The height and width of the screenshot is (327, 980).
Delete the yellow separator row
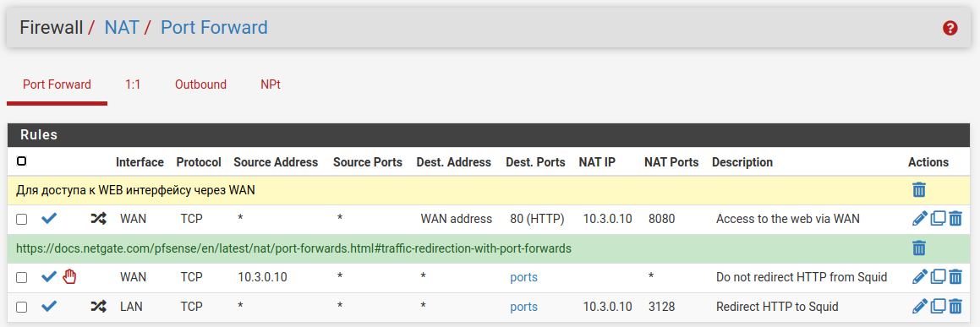pos(919,190)
